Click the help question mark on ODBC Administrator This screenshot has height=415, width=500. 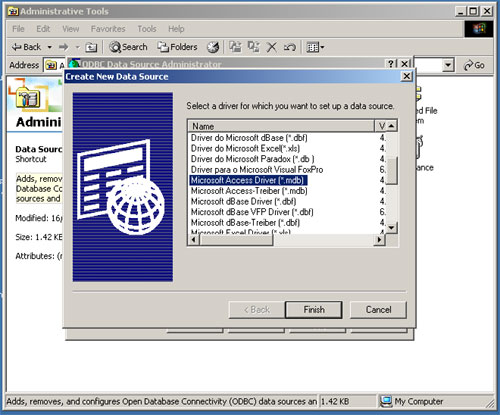tap(391, 63)
